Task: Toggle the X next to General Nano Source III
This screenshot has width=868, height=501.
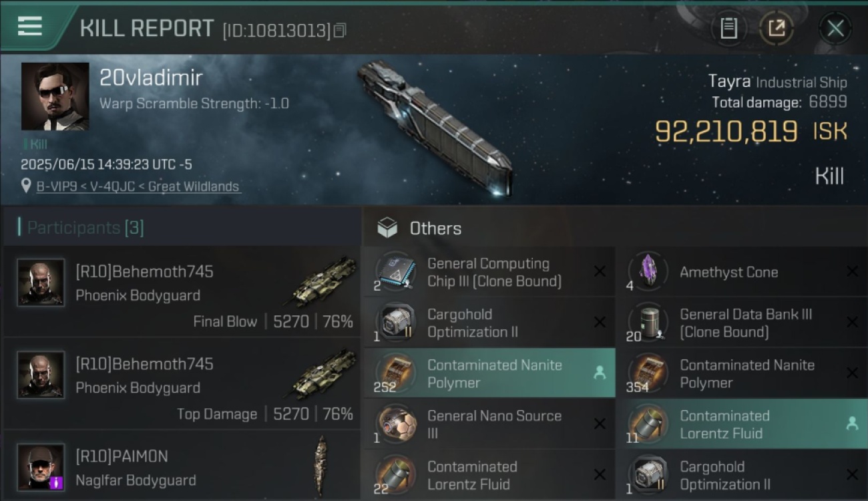Action: (600, 424)
